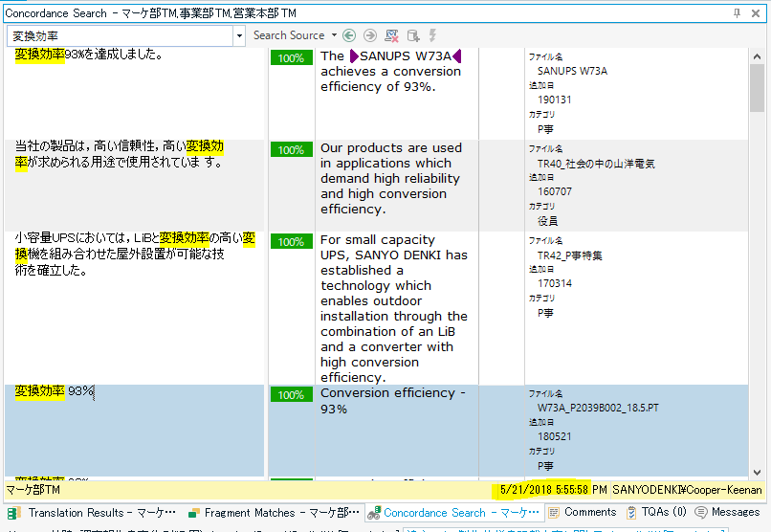Select the 100% badge beside 'Our products are used'
Screen dimensions: 771x532
[x=291, y=150]
